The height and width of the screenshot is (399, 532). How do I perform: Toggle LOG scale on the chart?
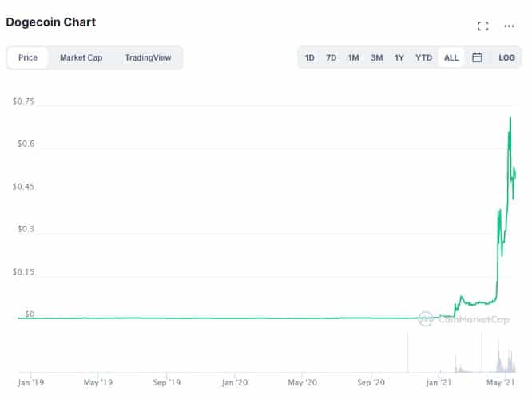point(506,57)
